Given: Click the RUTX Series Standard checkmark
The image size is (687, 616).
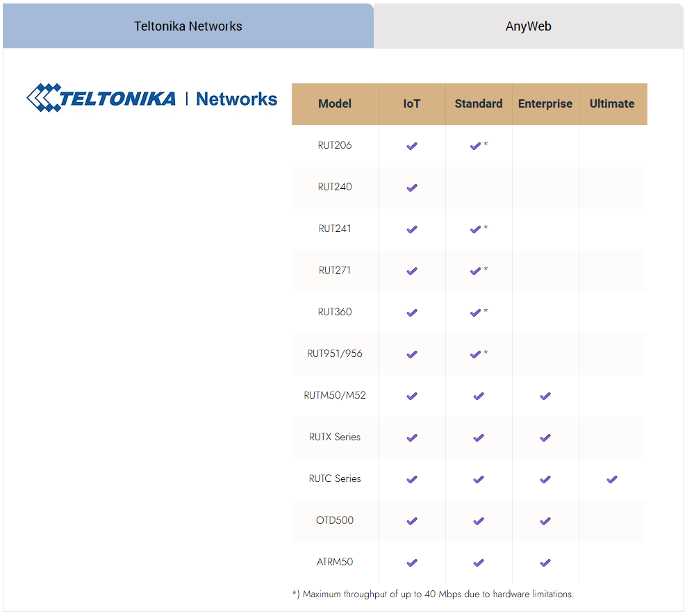Looking at the screenshot, I should pyautogui.click(x=479, y=438).
